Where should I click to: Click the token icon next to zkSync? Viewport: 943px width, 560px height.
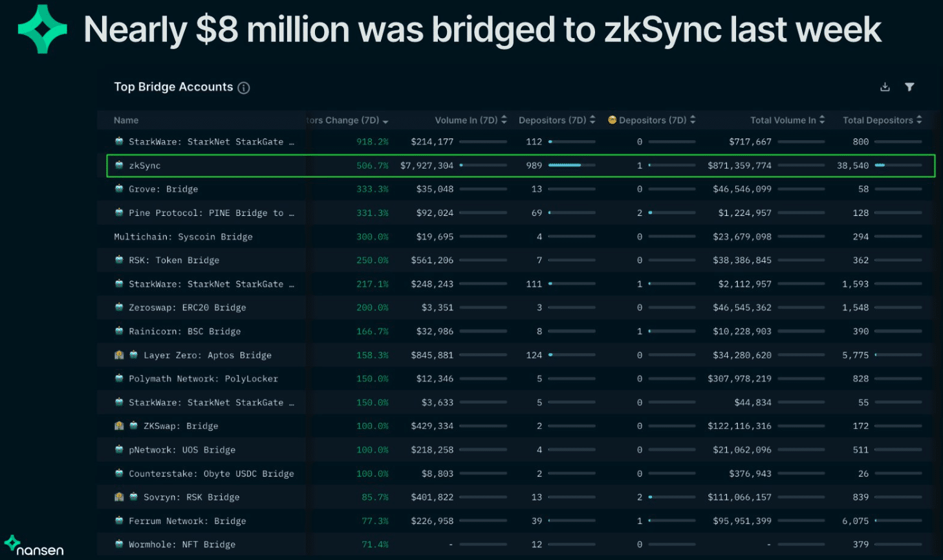(x=119, y=165)
